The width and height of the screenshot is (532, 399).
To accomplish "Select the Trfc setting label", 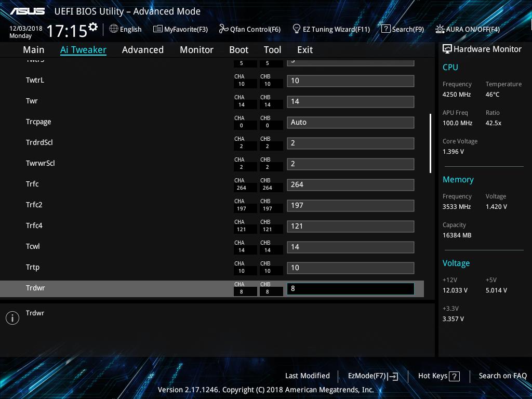I will click(32, 184).
